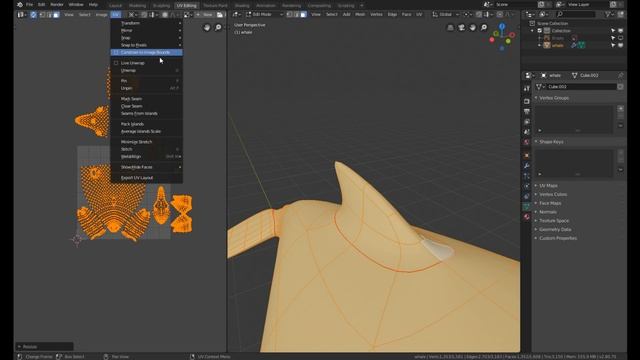Choose Average Islands Scale entry
Image resolution: width=640 pixels, height=360 pixels.
pos(147,131)
